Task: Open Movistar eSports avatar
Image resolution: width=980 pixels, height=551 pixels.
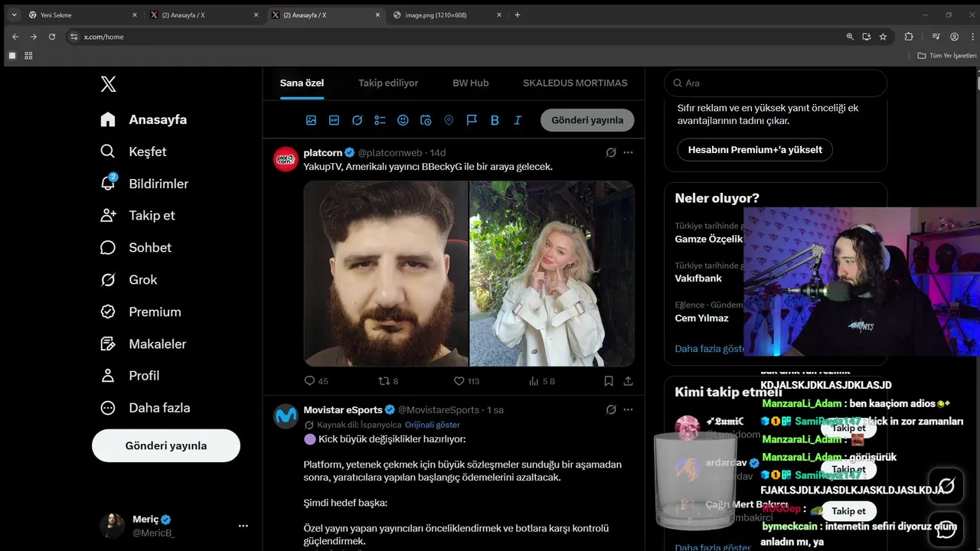Action: [x=286, y=416]
